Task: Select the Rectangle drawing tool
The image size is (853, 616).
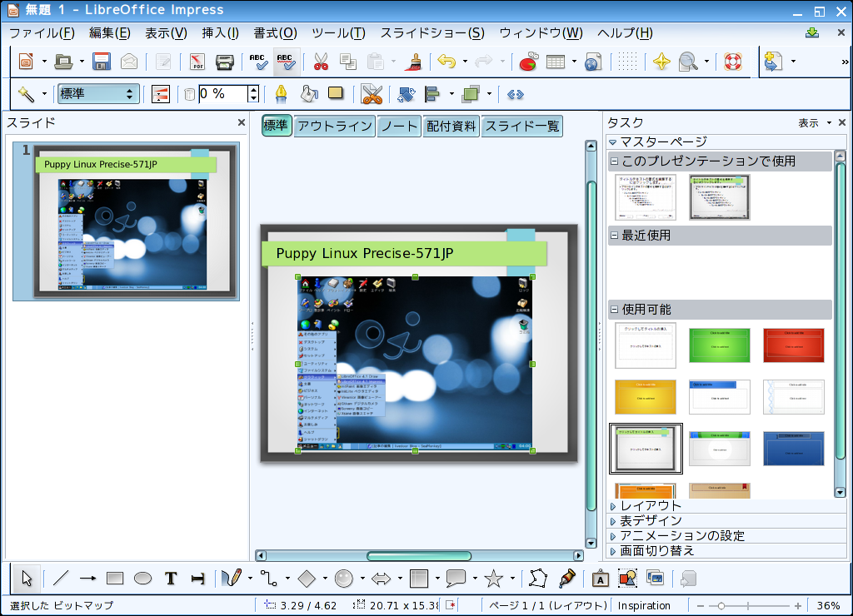Action: click(x=115, y=579)
